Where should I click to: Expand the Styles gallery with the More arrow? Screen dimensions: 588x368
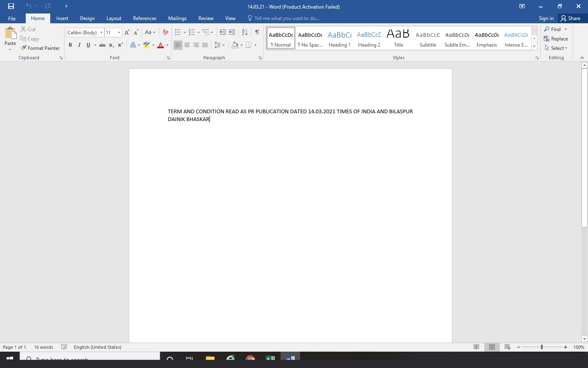pyautogui.click(x=534, y=47)
